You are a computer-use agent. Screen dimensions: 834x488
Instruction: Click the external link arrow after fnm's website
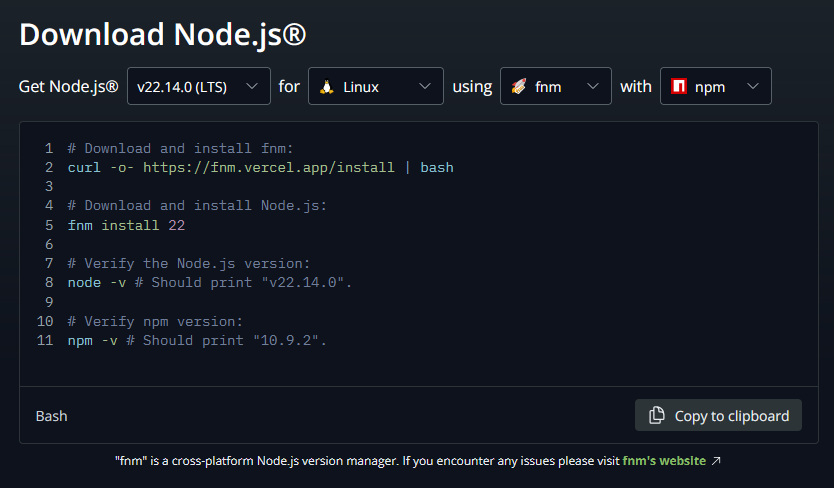click(716, 461)
